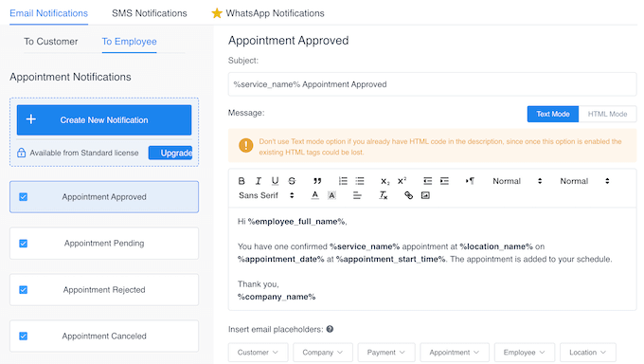
Task: Expand the Payment placeholders dropdown
Action: tap(386, 353)
